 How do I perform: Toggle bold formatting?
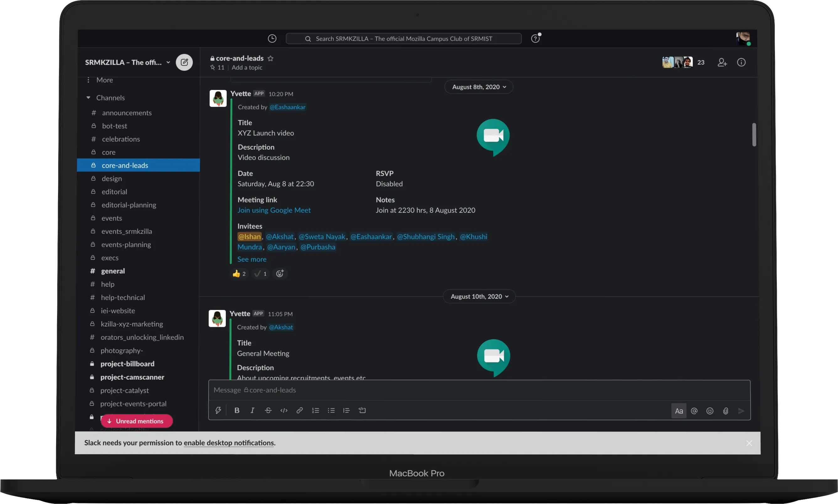tap(237, 410)
